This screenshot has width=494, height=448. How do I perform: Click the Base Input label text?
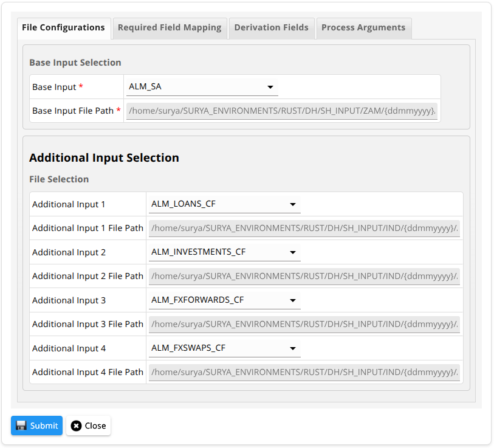[x=54, y=87]
